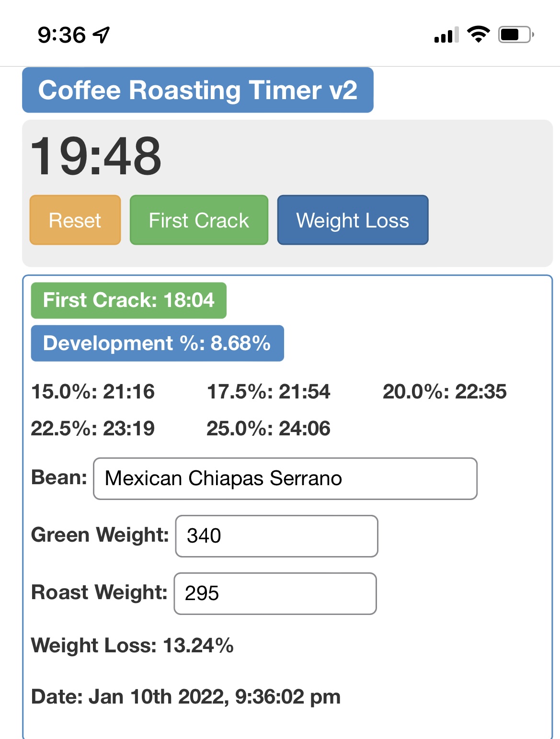Tap the 20.0%: 22:35 target time

tap(445, 392)
